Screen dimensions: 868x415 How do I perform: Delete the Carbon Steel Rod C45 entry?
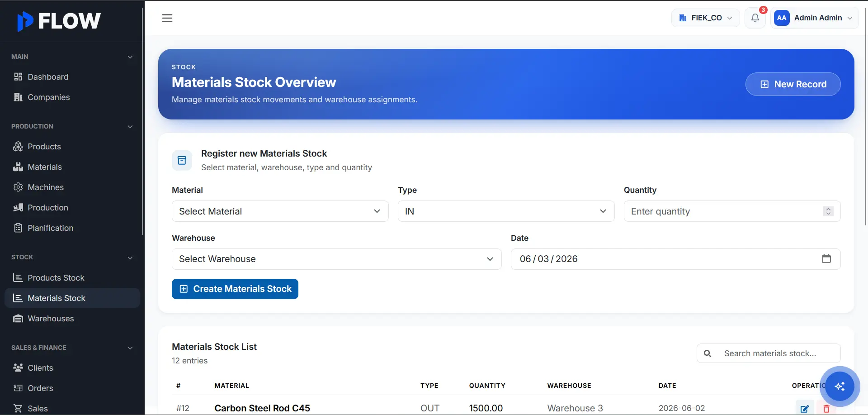point(826,408)
